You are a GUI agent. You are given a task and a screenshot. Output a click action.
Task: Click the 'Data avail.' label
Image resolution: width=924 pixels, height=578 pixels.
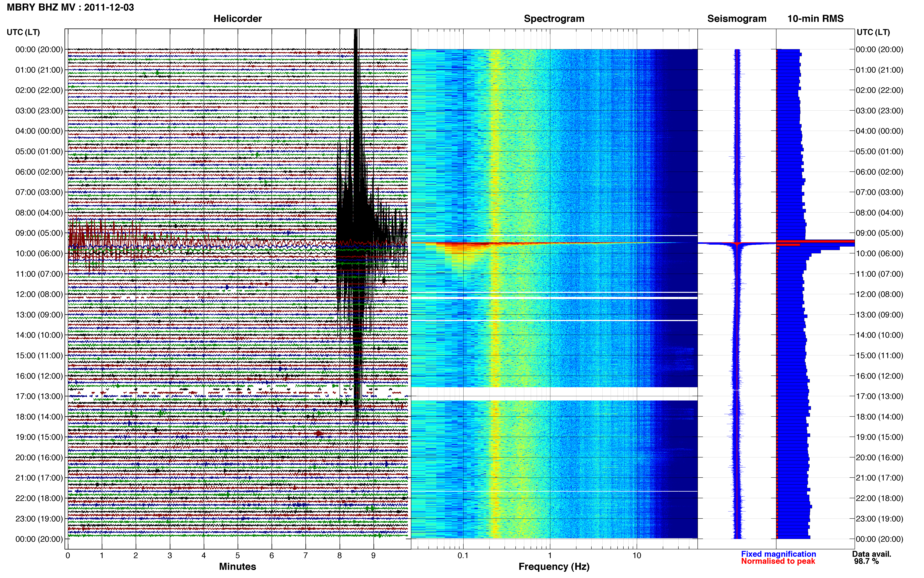872,554
